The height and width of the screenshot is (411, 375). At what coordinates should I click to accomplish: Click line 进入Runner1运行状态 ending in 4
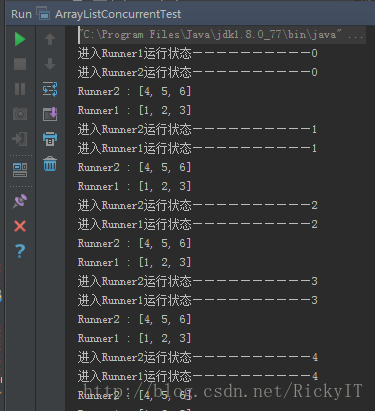pyautogui.click(x=197, y=376)
